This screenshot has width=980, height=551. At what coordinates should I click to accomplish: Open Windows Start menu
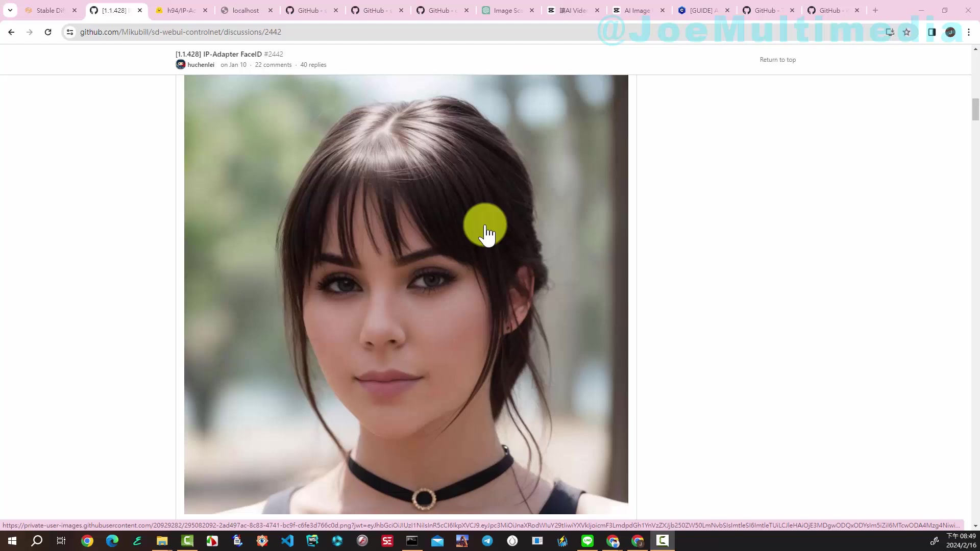(x=11, y=540)
